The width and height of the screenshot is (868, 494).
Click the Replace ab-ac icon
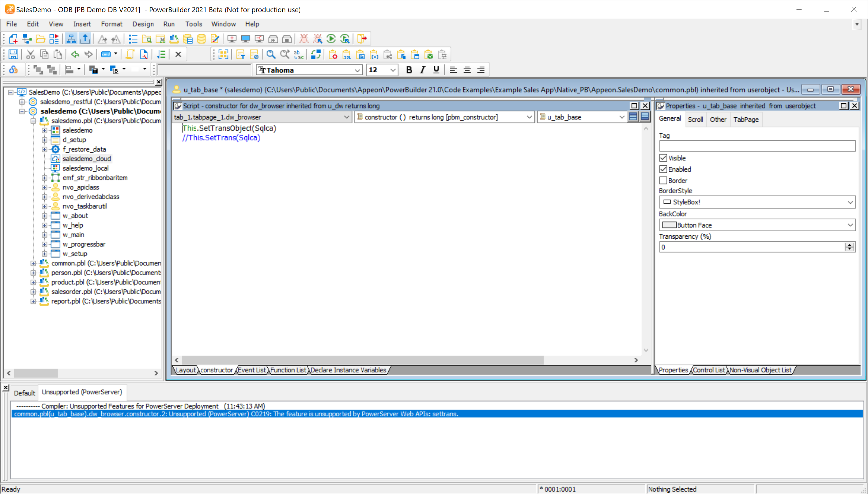tap(298, 54)
